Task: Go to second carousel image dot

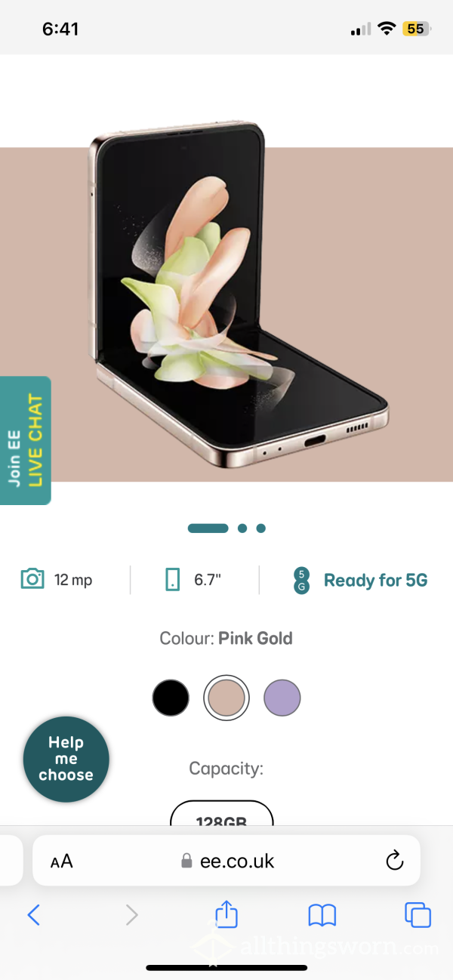Action: [x=242, y=529]
